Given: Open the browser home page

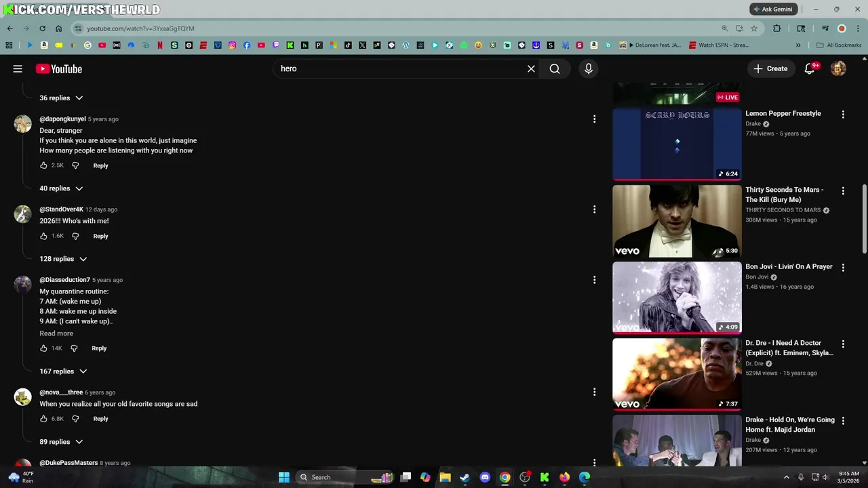Looking at the screenshot, I should [x=58, y=28].
